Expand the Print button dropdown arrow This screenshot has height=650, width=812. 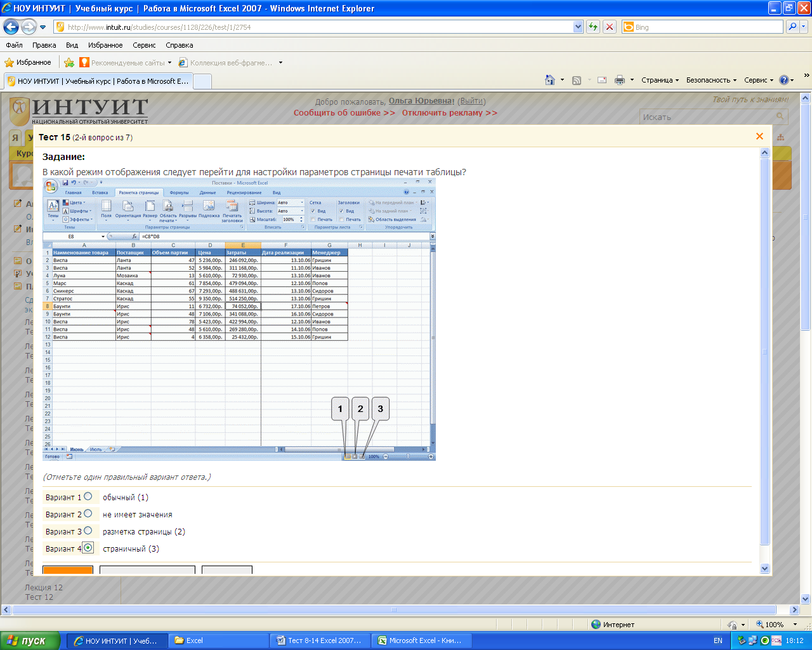pyautogui.click(x=632, y=80)
